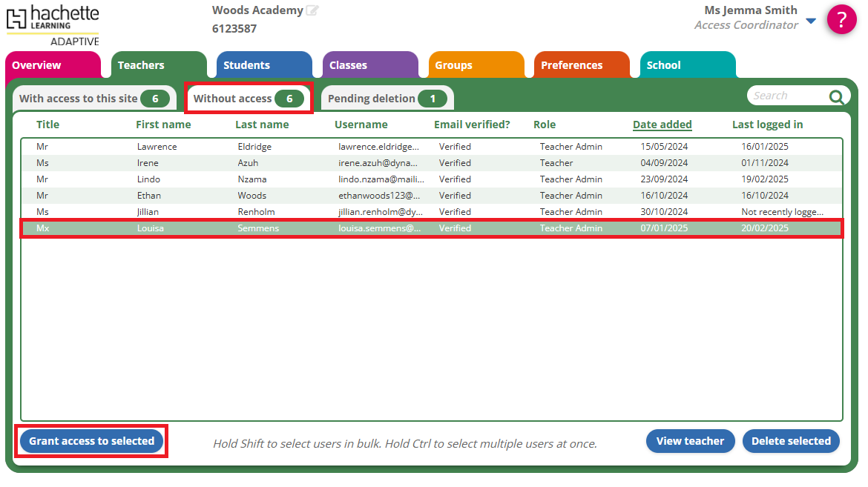Viewport: 868px width, 487px height.
Task: Open the Overview tab
Action: pyautogui.click(x=37, y=65)
